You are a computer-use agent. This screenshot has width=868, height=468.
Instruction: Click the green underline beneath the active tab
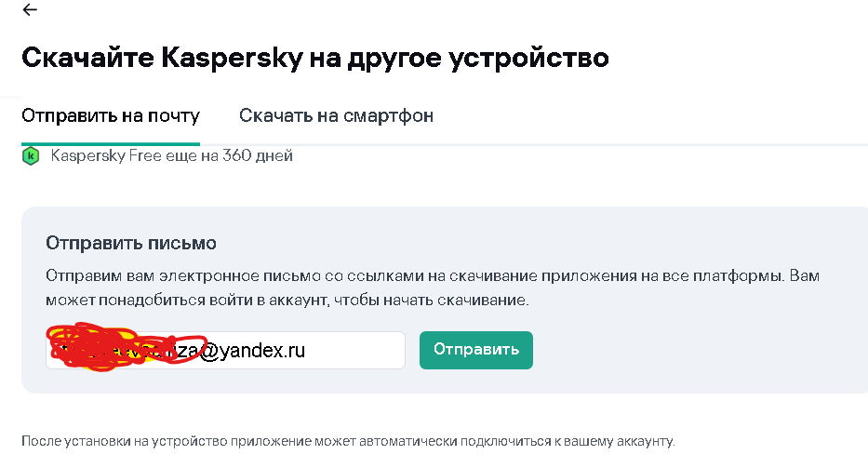[111, 143]
